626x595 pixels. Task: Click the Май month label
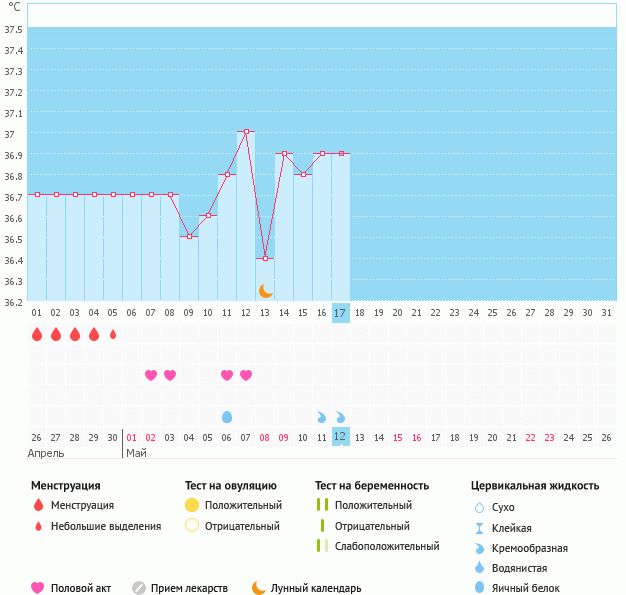tap(137, 453)
